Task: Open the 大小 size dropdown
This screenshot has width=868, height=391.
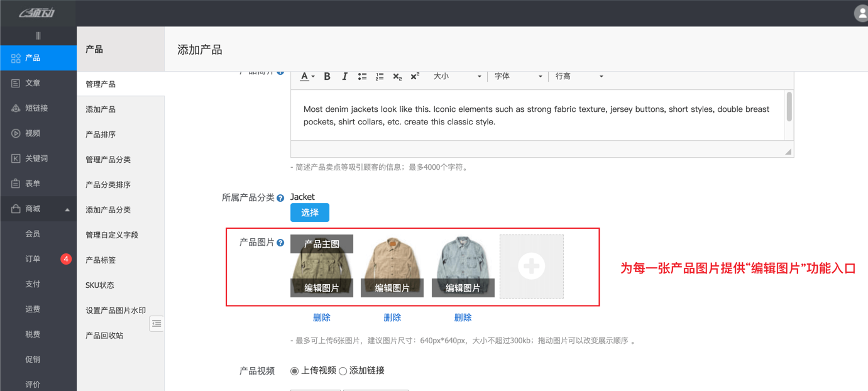Action: (458, 76)
